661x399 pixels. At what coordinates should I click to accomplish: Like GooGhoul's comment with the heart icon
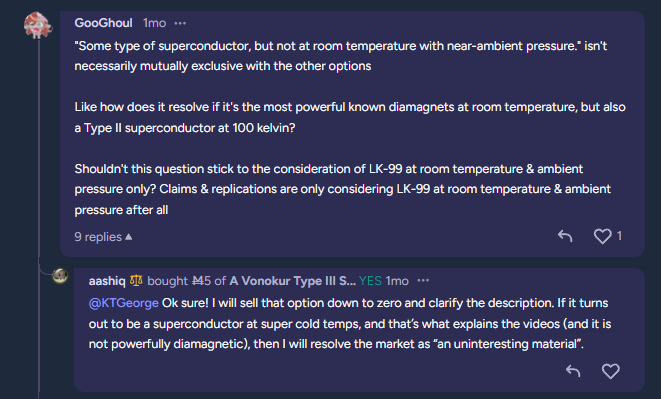(x=602, y=236)
